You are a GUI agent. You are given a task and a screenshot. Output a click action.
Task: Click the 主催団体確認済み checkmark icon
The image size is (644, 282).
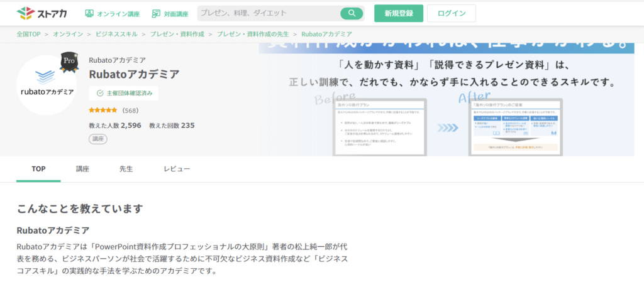(x=99, y=93)
